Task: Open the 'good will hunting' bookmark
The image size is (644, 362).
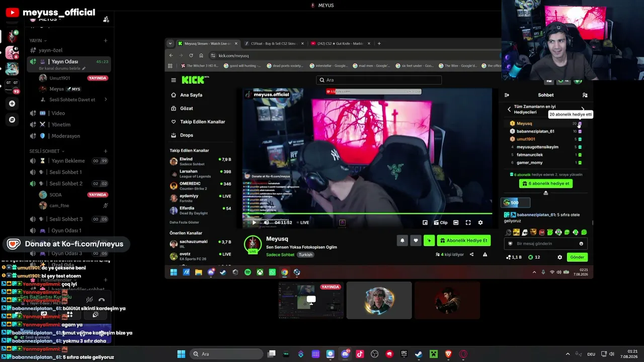Action: [242, 66]
